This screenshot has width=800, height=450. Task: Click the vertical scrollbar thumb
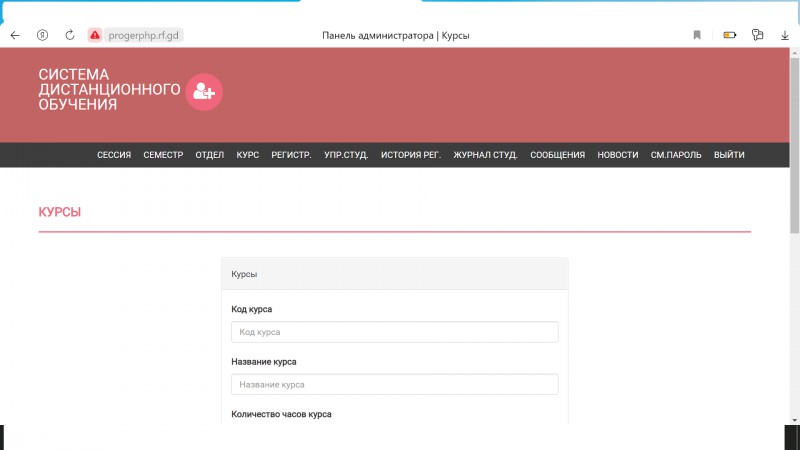pos(794,145)
